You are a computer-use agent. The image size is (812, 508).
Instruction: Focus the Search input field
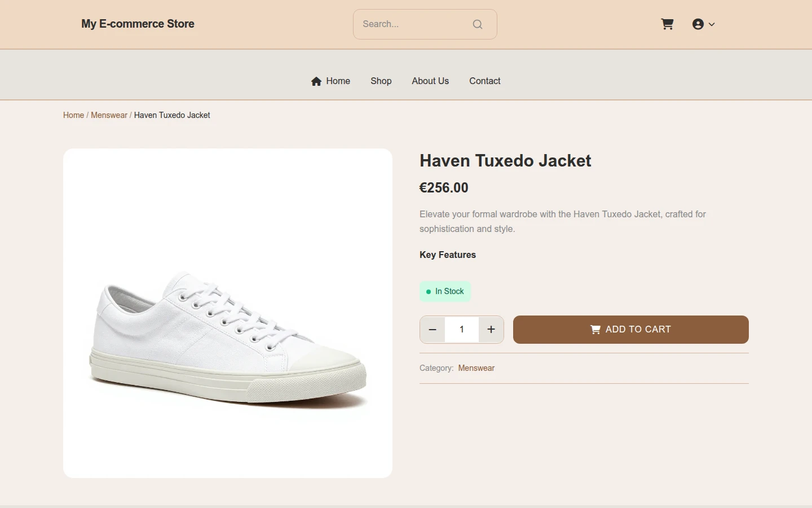pos(425,24)
